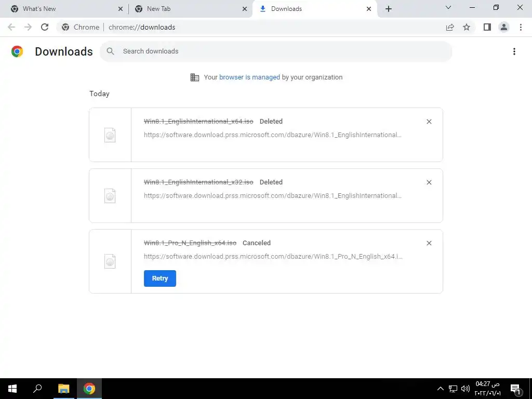The height and width of the screenshot is (399, 532).
Task: Click the Win8.1_Pro_N_English_x64.iso file name
Action: pos(190,243)
